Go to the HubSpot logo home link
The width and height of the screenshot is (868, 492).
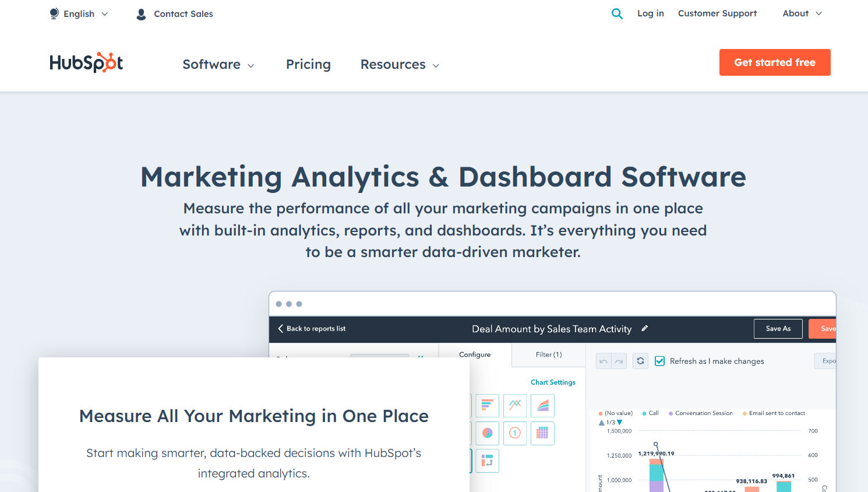click(86, 62)
